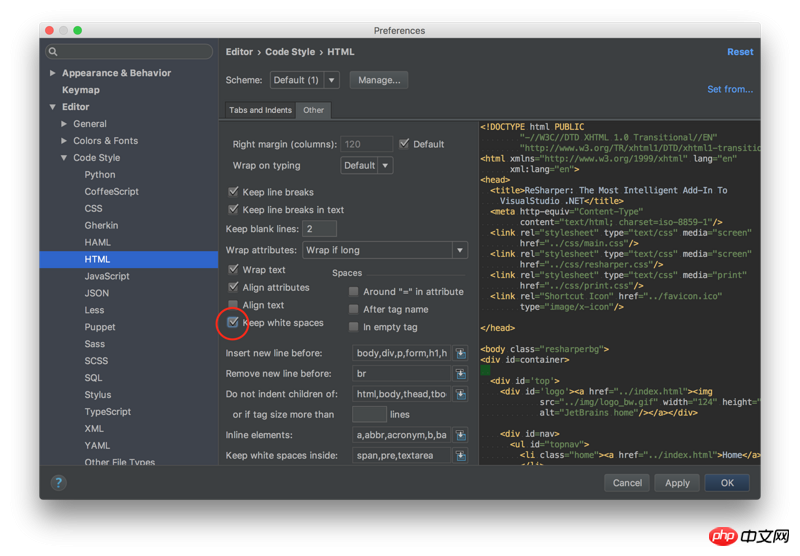Viewport: 800px width, 556px height.
Task: Open the help question mark icon
Action: [59, 483]
